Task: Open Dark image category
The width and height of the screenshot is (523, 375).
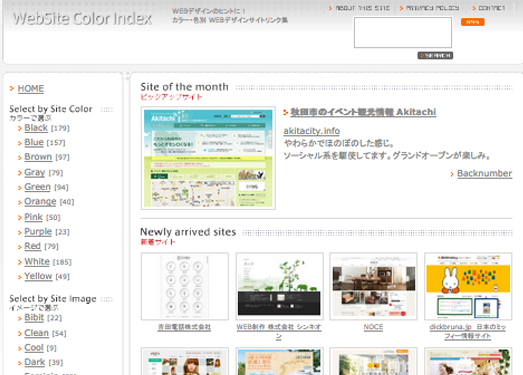Action: [x=35, y=362]
